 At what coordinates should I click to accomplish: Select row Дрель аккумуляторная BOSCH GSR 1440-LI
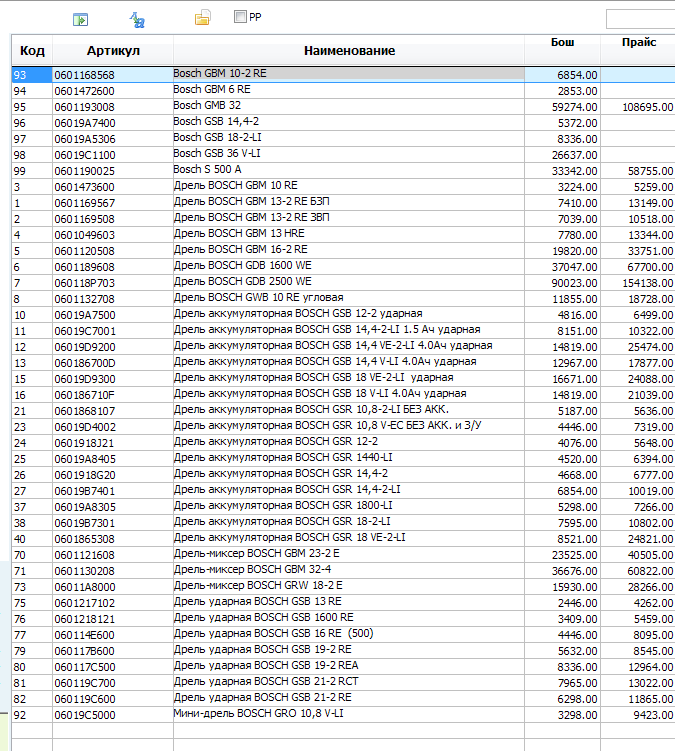pyautogui.click(x=343, y=458)
